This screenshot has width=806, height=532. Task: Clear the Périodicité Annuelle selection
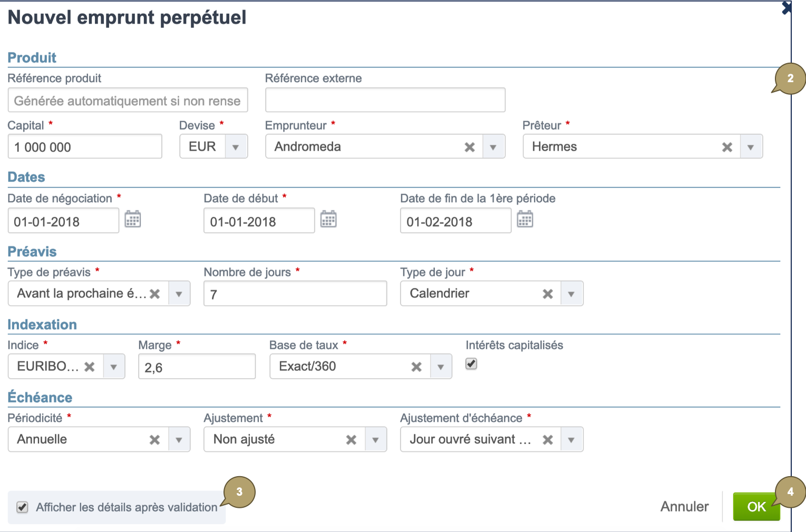tap(154, 439)
